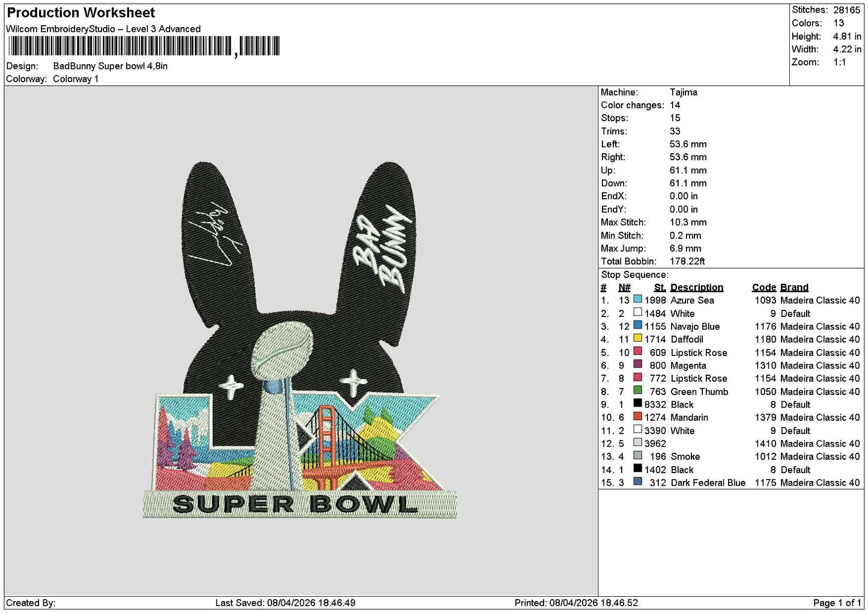Click the Created By label

31,603
